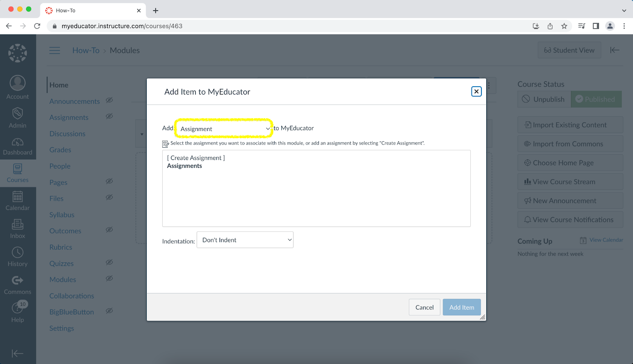Open Settings in course navigation
The width and height of the screenshot is (633, 364).
click(61, 328)
